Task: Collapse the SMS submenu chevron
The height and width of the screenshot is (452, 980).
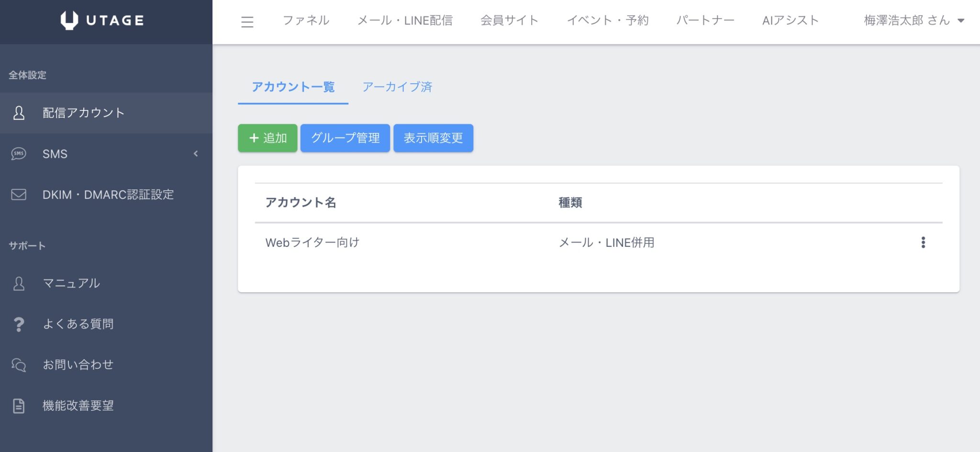Action: [196, 154]
